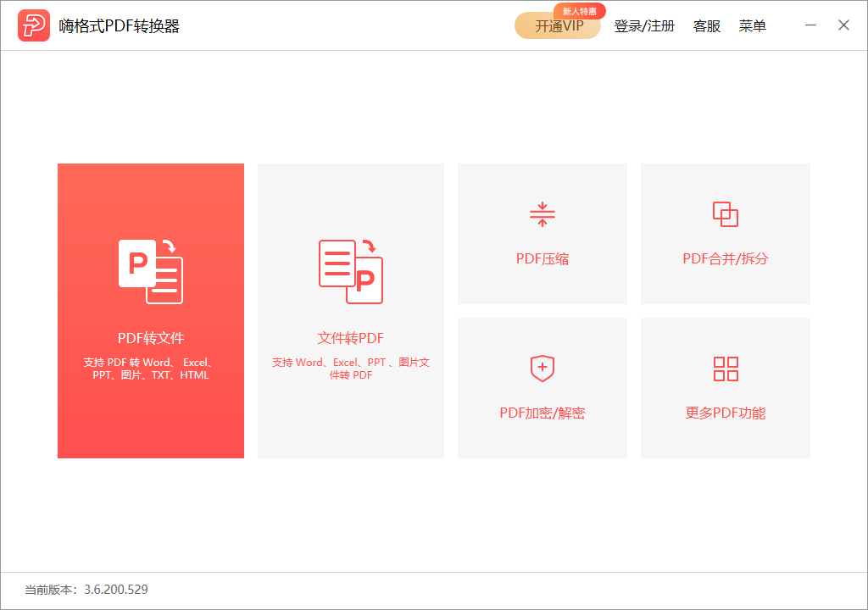Open the PDF加密/解密 function card
Image resolution: width=868 pixels, height=610 pixels.
[x=542, y=387]
